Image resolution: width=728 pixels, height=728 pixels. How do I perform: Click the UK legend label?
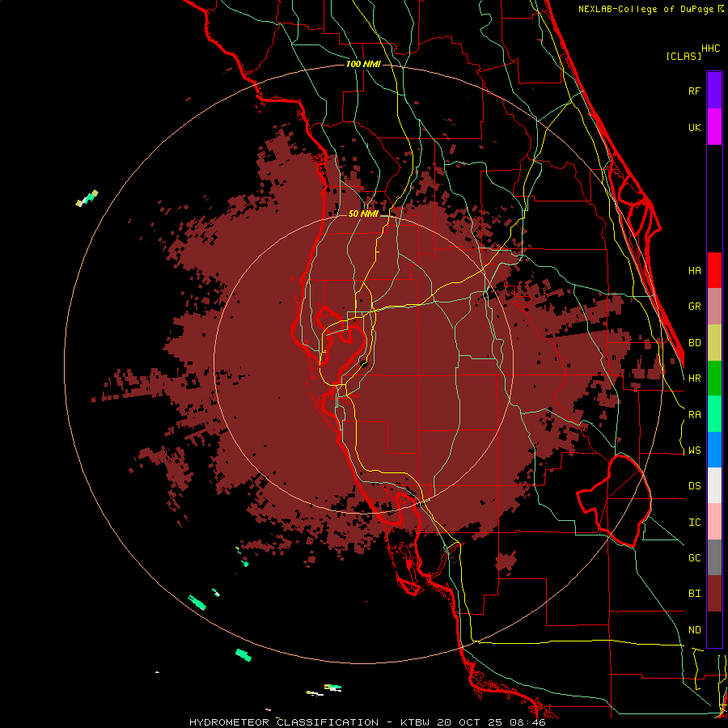click(x=694, y=127)
